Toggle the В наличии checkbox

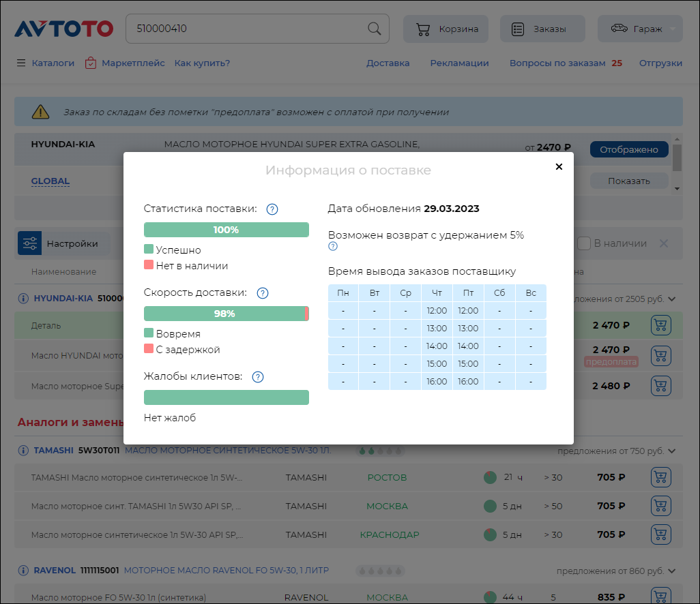point(584,243)
